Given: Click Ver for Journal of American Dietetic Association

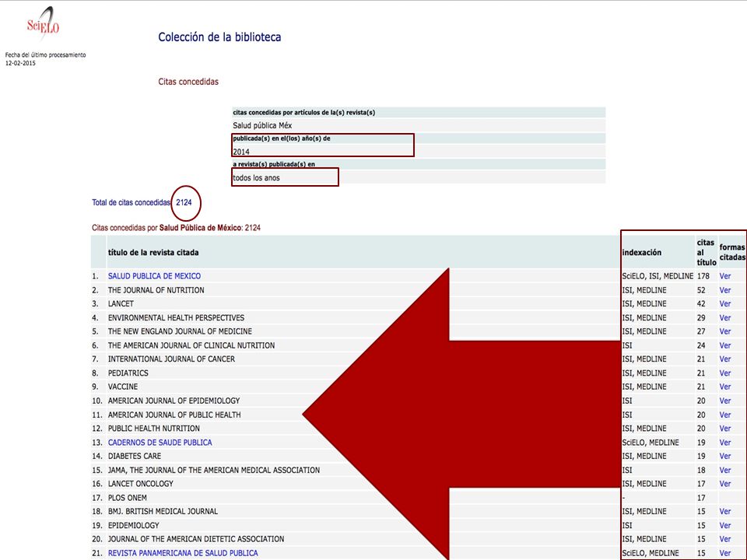Looking at the screenshot, I should coord(725,539).
